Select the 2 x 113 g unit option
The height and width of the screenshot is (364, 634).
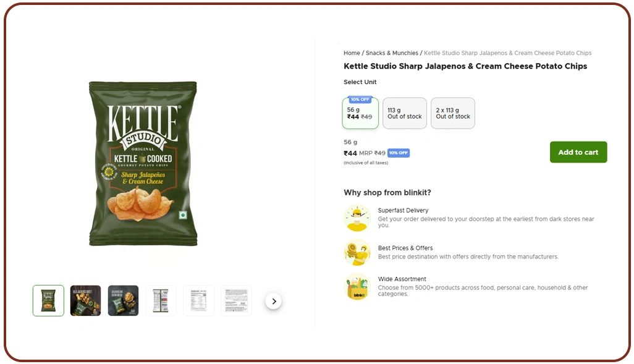(x=453, y=113)
